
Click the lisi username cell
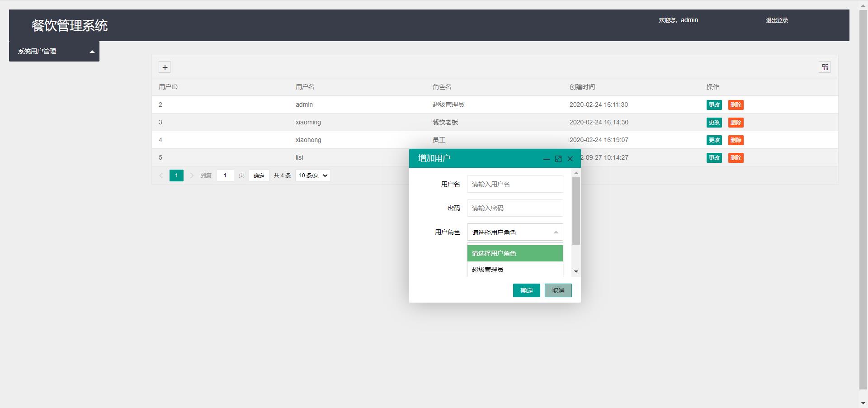[299, 157]
